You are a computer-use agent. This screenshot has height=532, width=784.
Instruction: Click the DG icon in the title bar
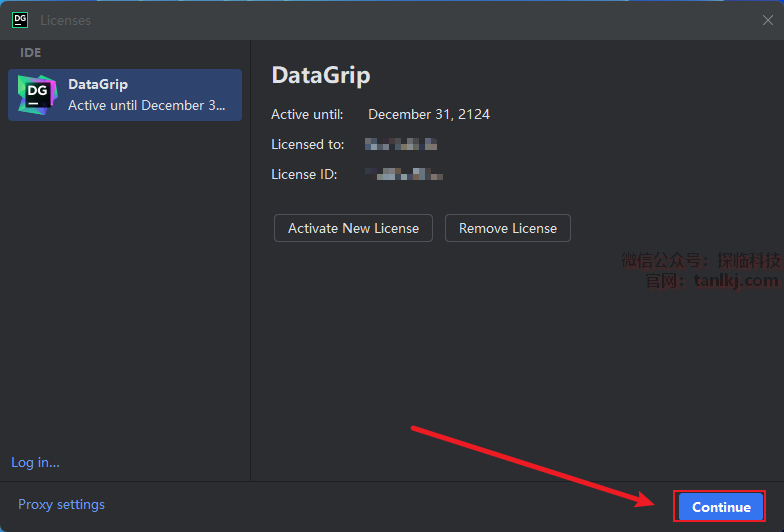point(20,20)
